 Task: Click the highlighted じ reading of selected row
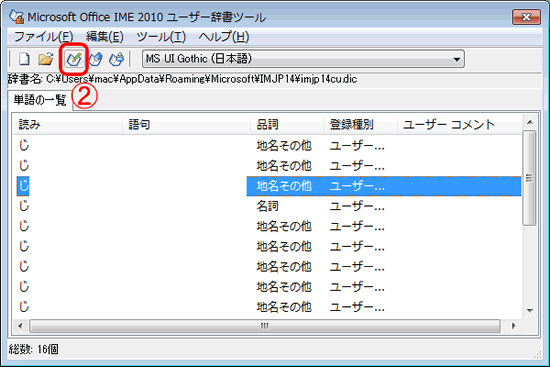[x=23, y=186]
